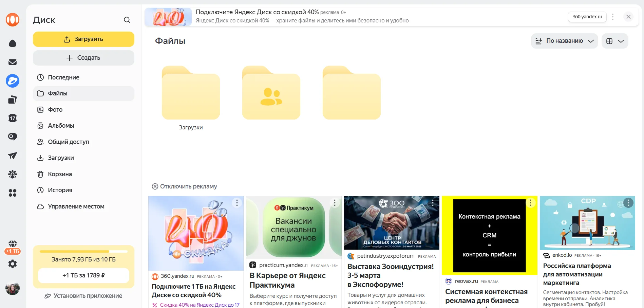Open Yandex Telemost paper-plane icon

tap(13, 156)
